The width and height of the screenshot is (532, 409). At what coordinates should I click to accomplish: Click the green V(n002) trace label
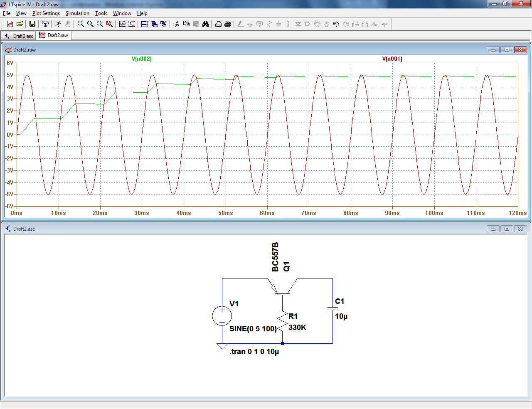point(142,59)
